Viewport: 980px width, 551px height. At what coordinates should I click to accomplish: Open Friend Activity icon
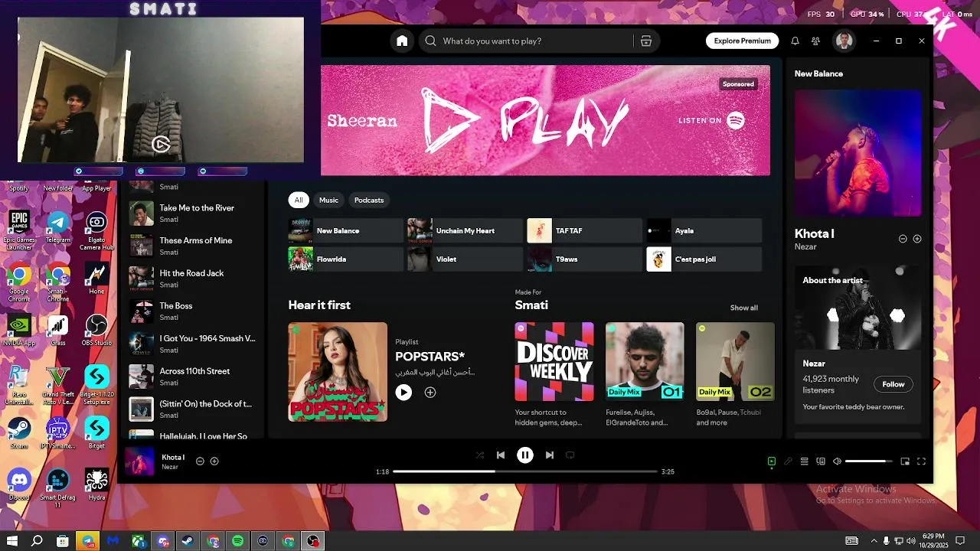click(x=815, y=41)
